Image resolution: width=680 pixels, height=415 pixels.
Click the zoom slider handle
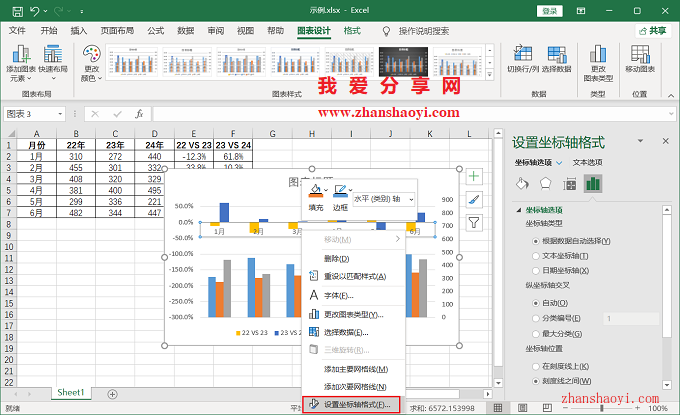[x=602, y=408]
